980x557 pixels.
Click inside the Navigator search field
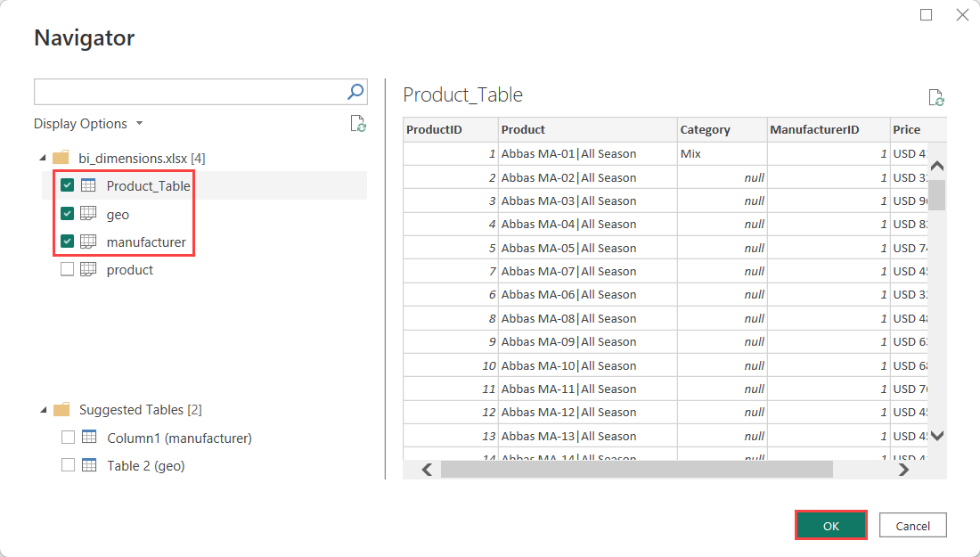pyautogui.click(x=189, y=91)
